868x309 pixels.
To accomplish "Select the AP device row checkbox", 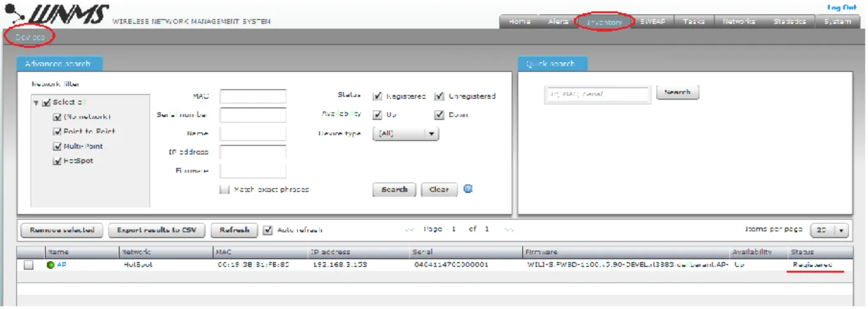I will tap(29, 265).
